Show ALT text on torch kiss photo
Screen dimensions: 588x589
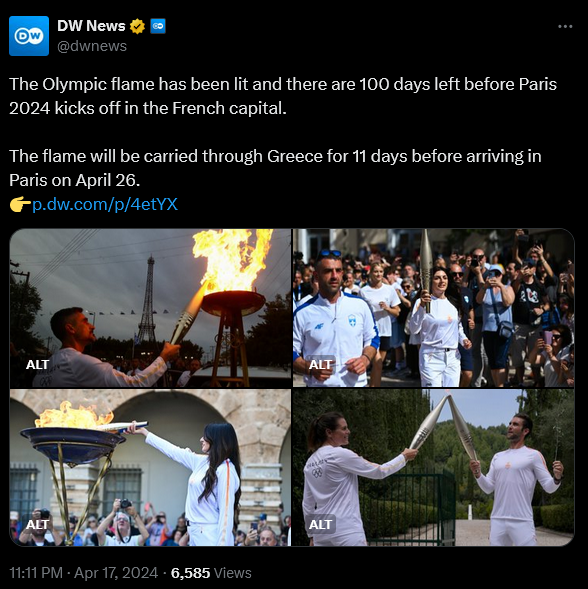pyautogui.click(x=320, y=524)
